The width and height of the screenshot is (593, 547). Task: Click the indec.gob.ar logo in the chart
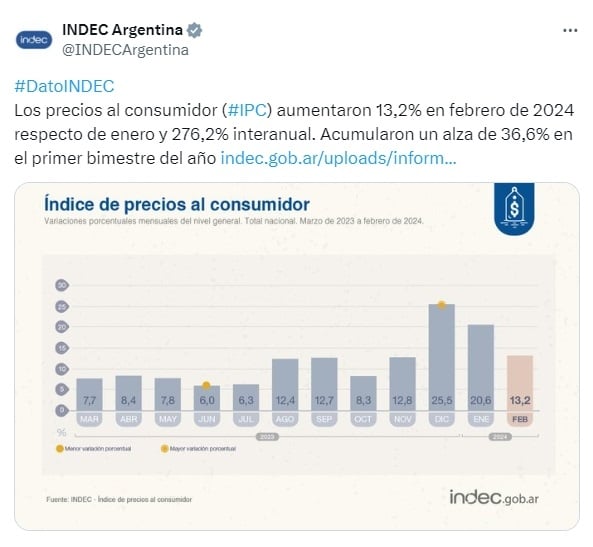pos(494,497)
